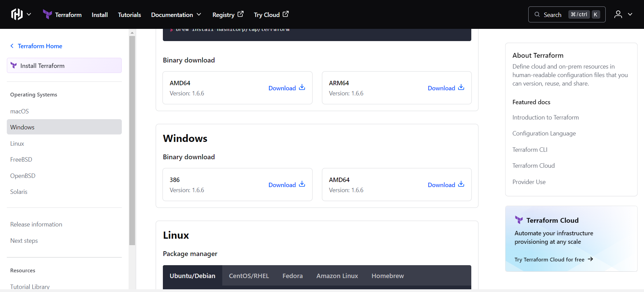Click the Linux section heading
Viewport: 644px width, 292px height.
(x=176, y=235)
